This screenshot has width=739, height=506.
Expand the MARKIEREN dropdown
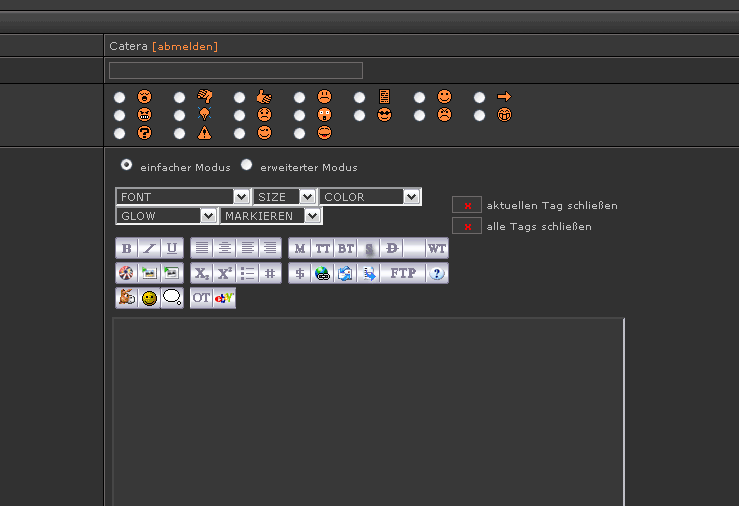click(271, 216)
